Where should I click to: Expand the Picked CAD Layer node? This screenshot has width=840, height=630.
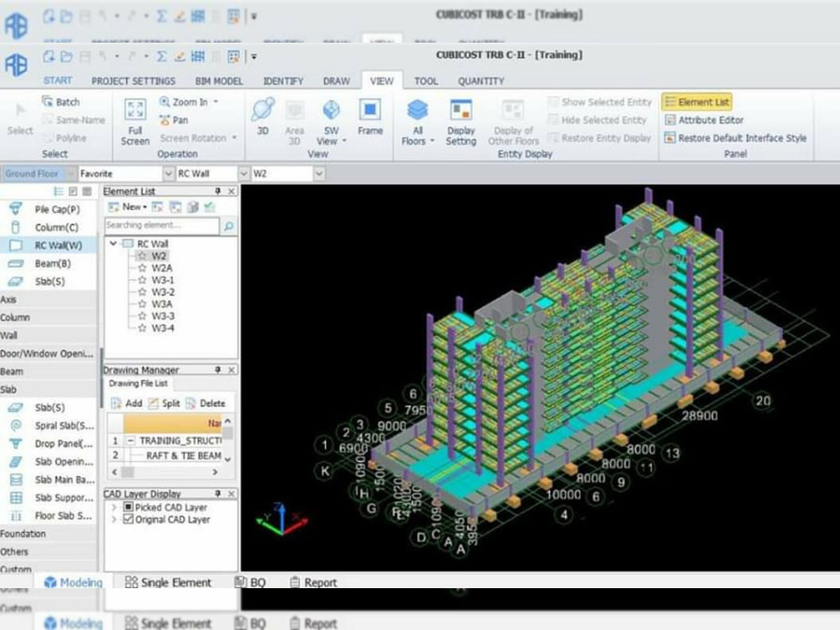point(113,507)
